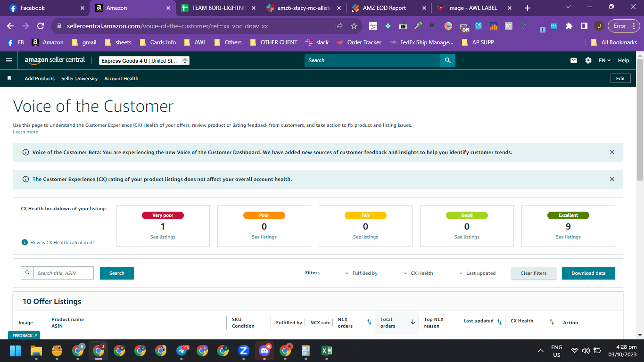Open the Seller Central settings gear
This screenshot has height=362, width=644.
[x=588, y=60]
